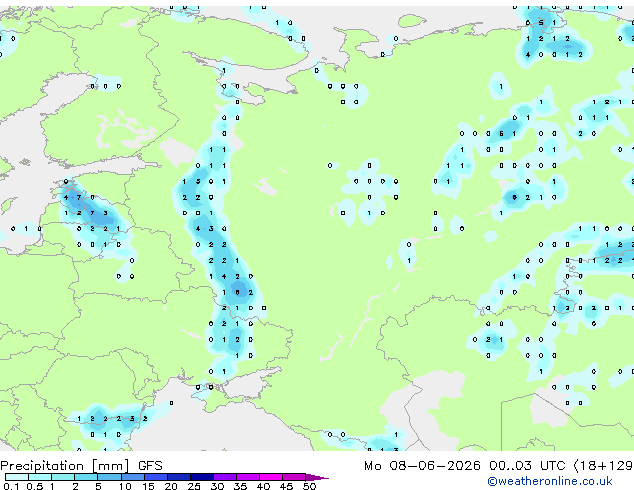Click the 25–30 mm navy legend swatch
Screen dimensions: 634x490
[x=201, y=477]
